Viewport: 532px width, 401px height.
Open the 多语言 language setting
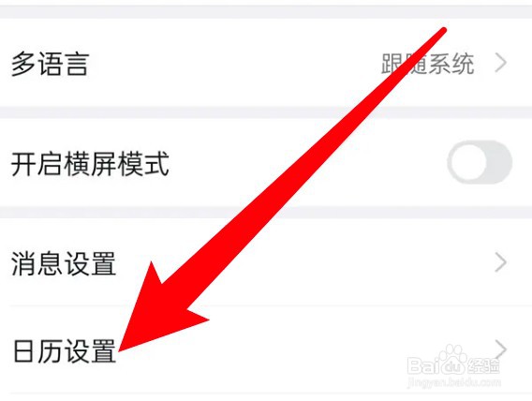tap(266, 63)
